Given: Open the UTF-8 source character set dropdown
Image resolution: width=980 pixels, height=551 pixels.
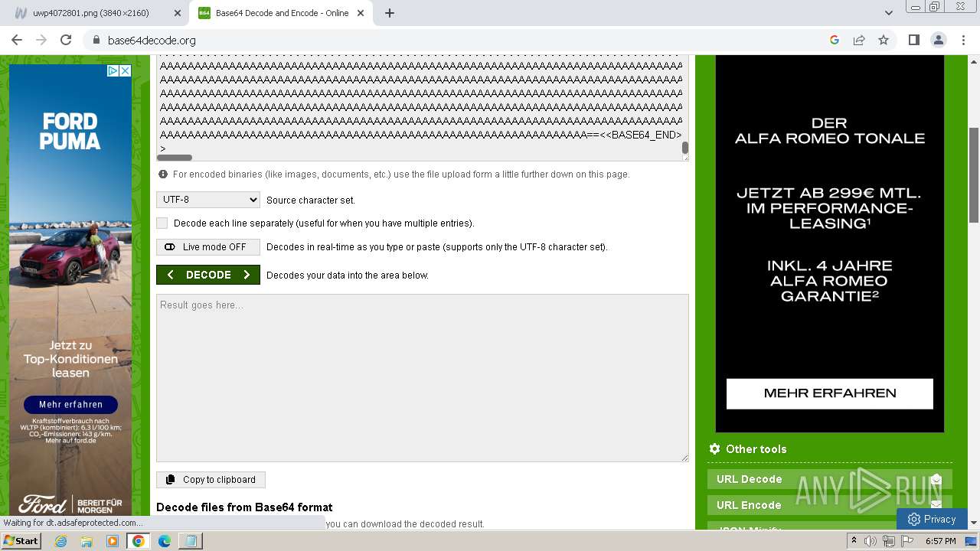Looking at the screenshot, I should tap(208, 200).
